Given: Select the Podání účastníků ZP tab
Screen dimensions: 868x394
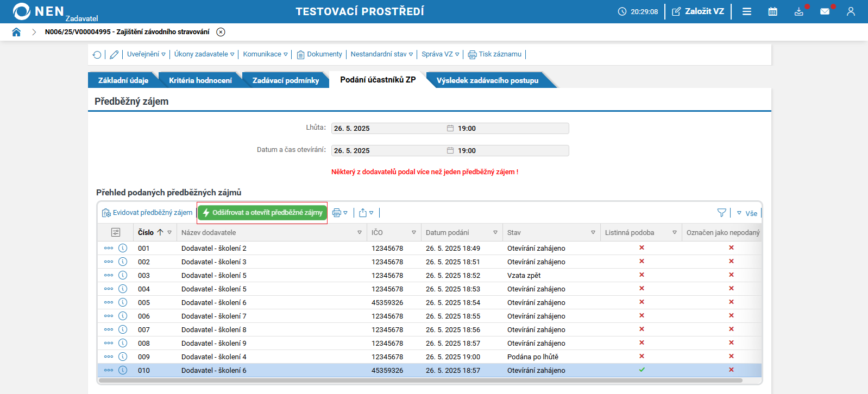Looking at the screenshot, I should [x=378, y=80].
